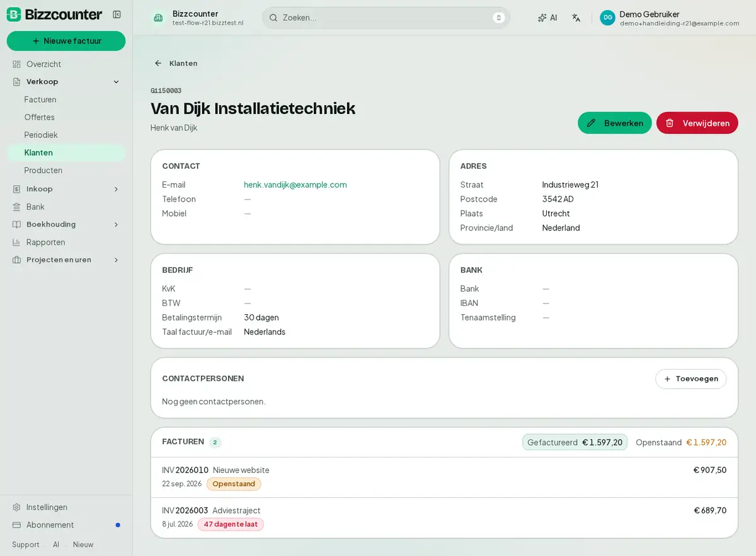756x556 pixels.
Task: Click the Facturen count badge 2
Action: click(215, 442)
